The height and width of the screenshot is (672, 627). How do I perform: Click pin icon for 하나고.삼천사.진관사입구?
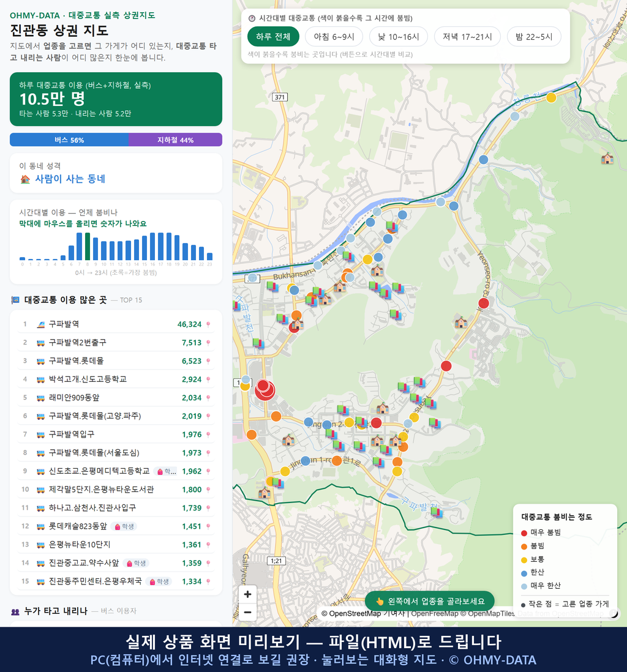click(x=208, y=509)
